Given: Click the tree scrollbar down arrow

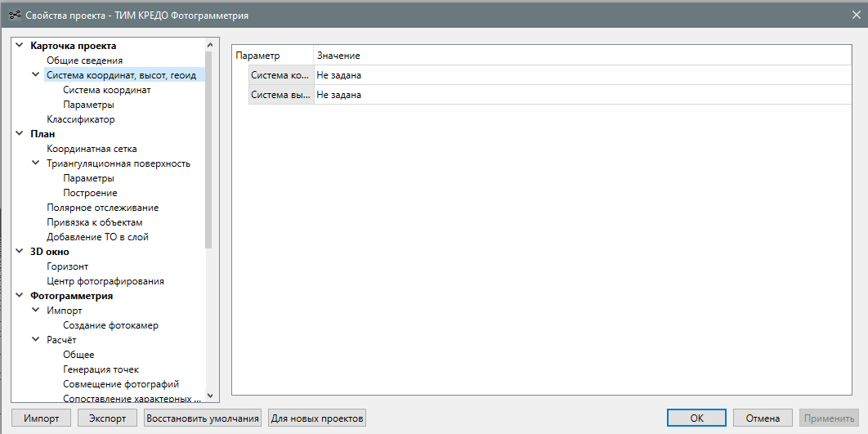Looking at the screenshot, I should tap(209, 396).
